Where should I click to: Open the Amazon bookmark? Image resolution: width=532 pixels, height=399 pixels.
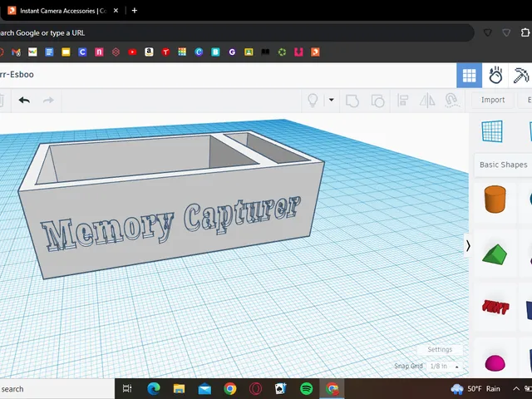click(149, 52)
